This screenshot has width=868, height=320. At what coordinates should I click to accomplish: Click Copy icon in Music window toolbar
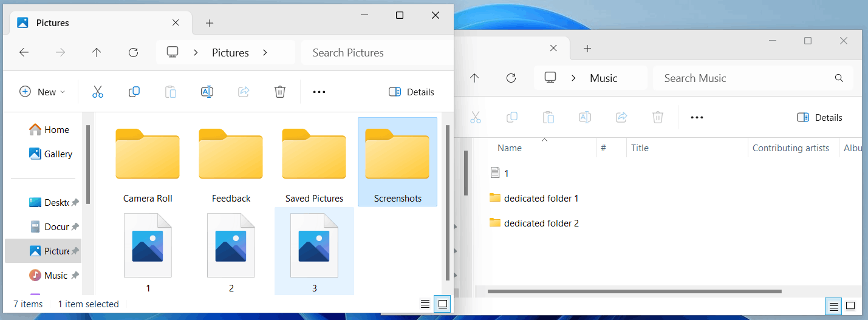[x=512, y=117]
